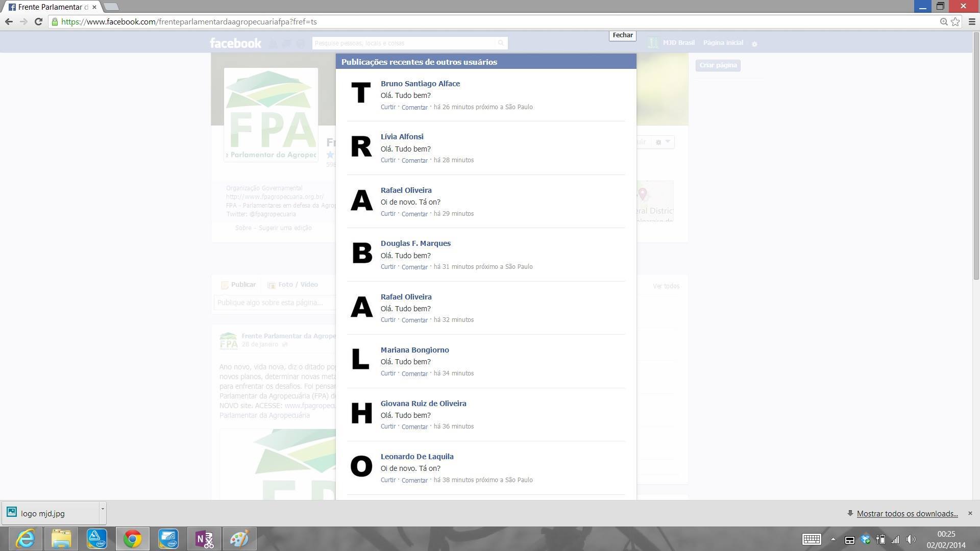Click the browser back arrow
The image size is (980, 551).
[x=9, y=21]
